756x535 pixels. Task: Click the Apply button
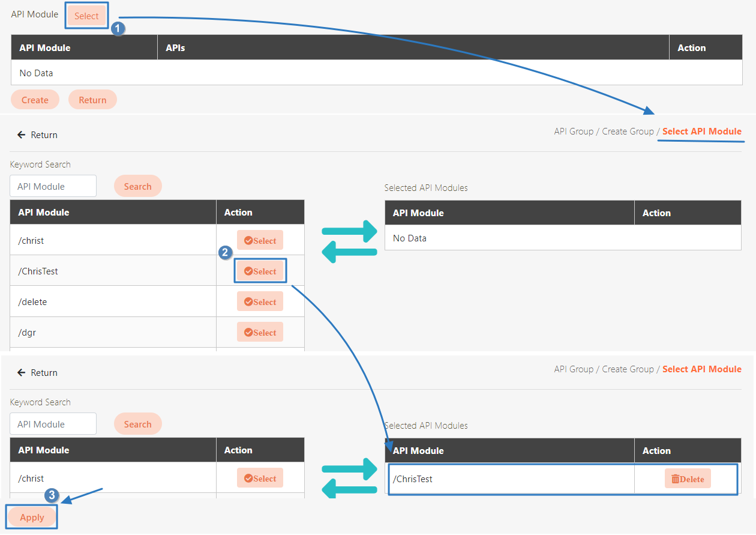pyautogui.click(x=32, y=517)
